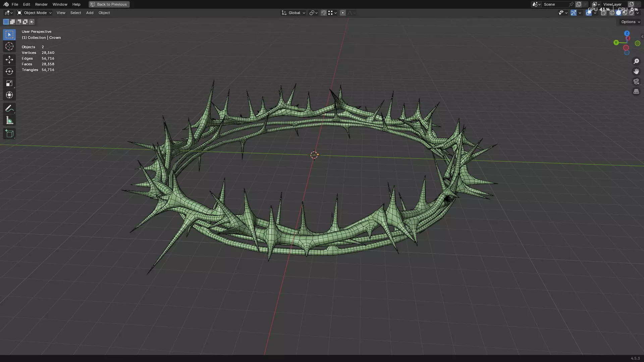Switch to Material Preview shading

[625, 13]
